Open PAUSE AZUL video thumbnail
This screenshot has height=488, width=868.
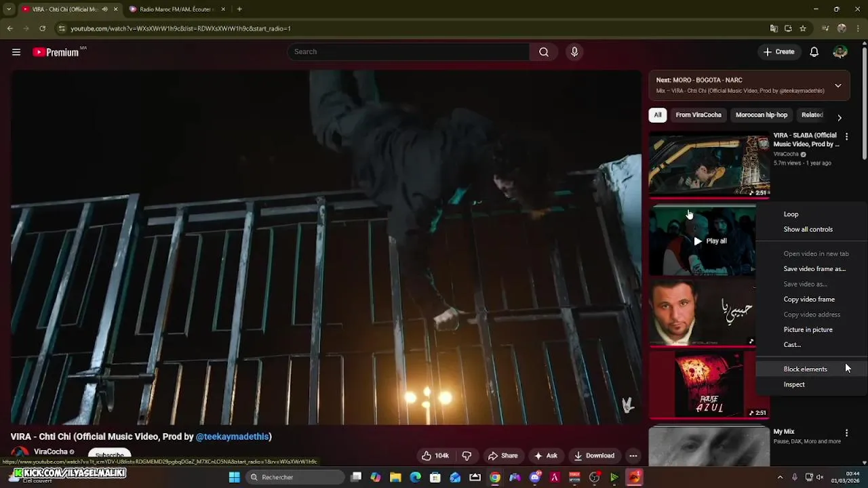pos(709,384)
